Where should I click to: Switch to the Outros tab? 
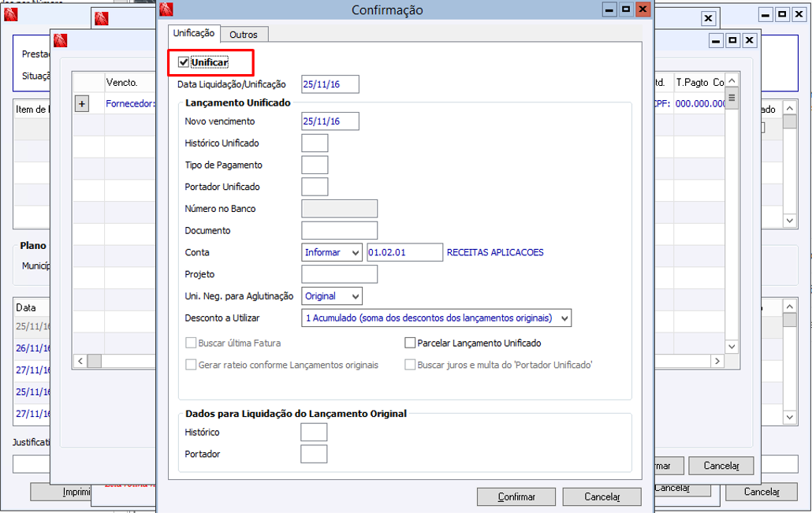[244, 35]
